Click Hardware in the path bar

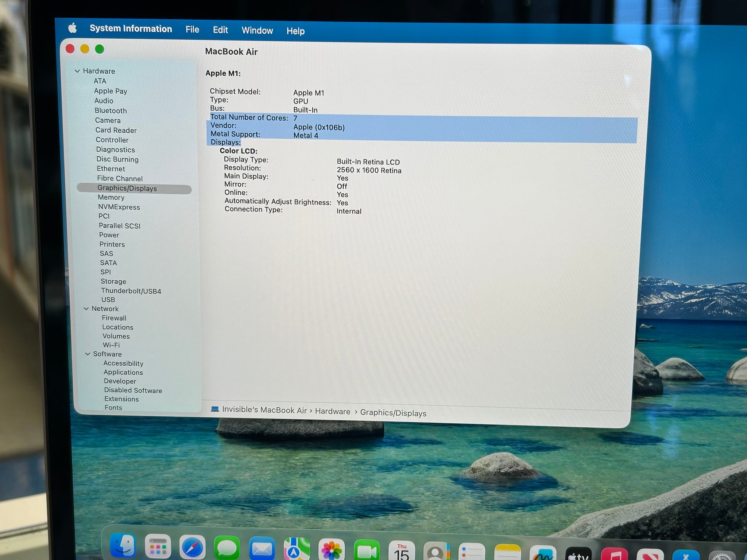click(x=332, y=411)
